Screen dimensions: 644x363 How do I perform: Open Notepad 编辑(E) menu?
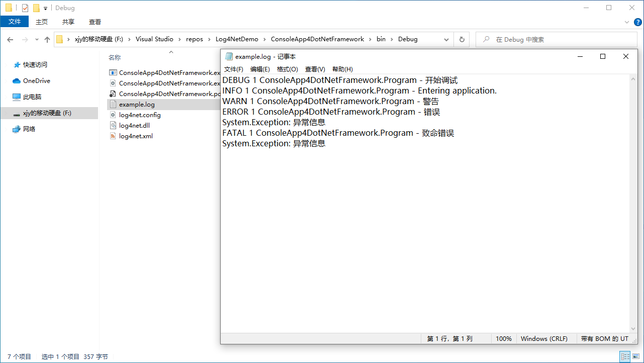(x=260, y=69)
